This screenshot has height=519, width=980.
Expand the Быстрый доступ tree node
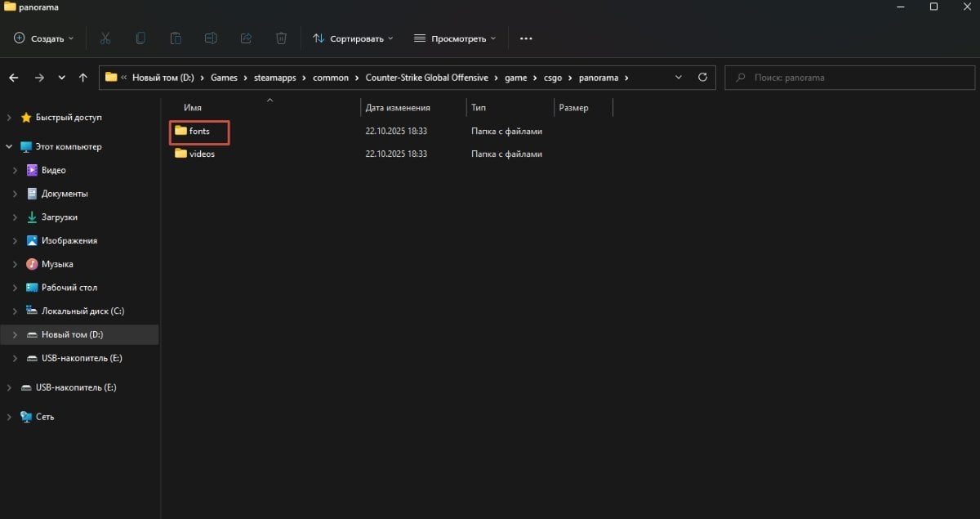coord(9,118)
